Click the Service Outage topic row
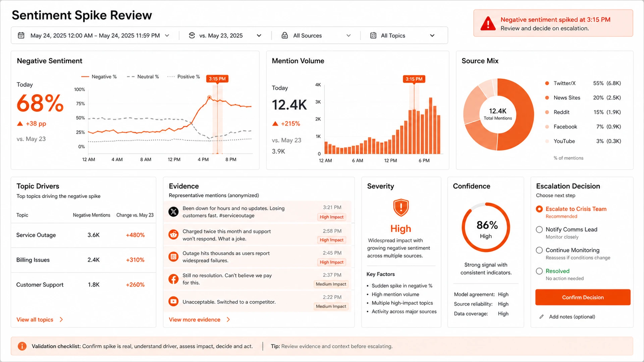 point(83,235)
